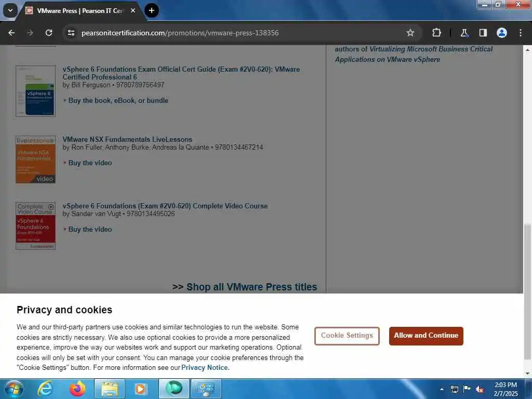Open the Extensions puzzle icon
This screenshot has width=532, height=399.
(x=436, y=33)
